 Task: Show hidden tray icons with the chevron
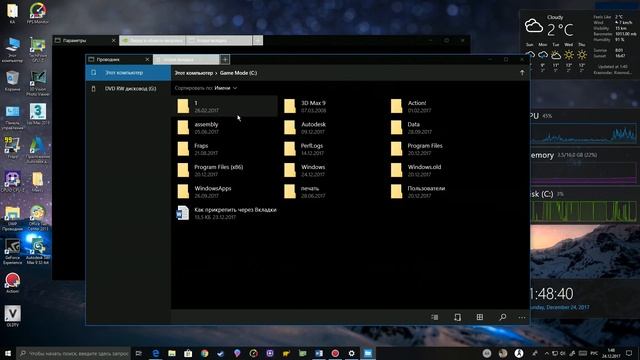tap(547, 353)
